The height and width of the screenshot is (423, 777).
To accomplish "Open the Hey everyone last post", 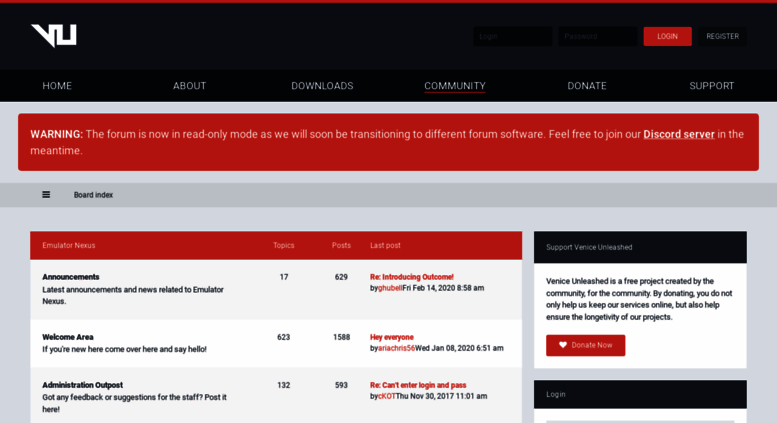I will point(391,337).
